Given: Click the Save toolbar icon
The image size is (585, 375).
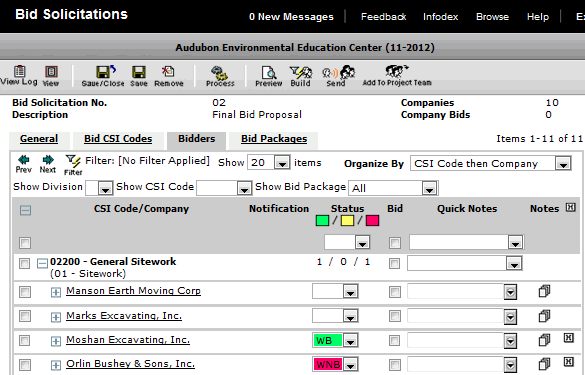Looking at the screenshot, I should pos(139,76).
